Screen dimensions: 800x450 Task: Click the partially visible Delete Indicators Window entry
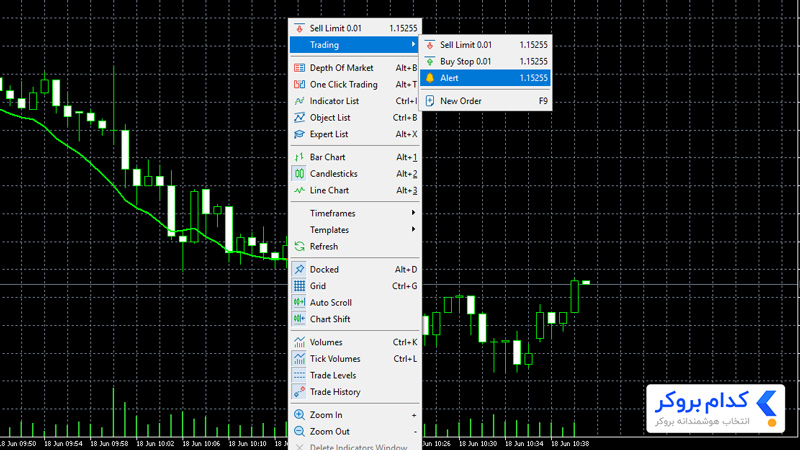point(355,446)
